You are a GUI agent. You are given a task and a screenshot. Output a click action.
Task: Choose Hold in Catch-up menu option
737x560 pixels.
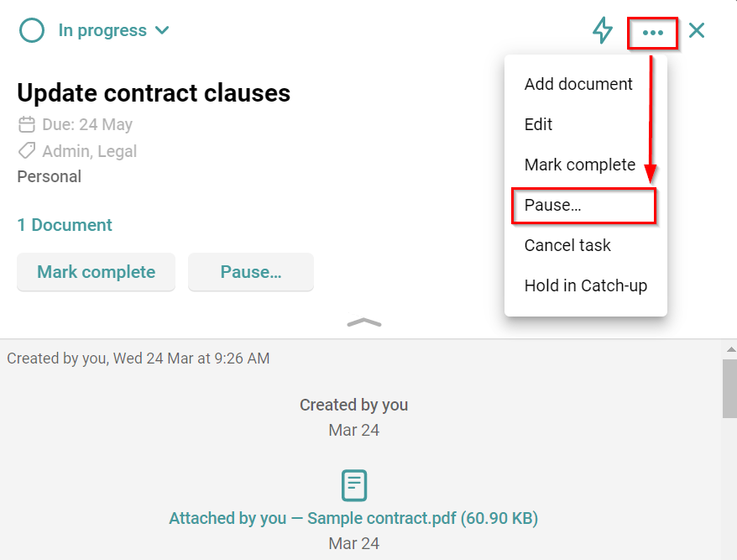coord(585,285)
